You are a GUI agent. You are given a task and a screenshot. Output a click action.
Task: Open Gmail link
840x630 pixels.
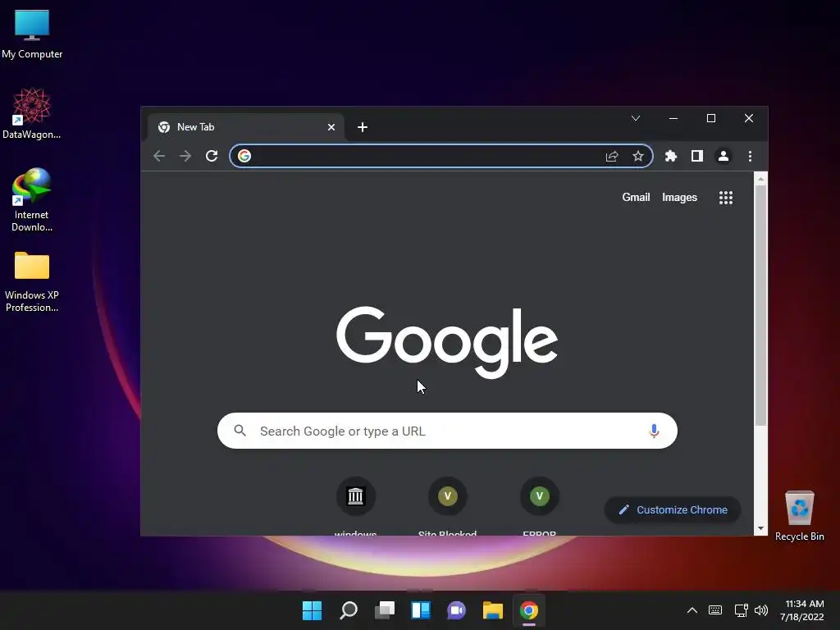[636, 197]
